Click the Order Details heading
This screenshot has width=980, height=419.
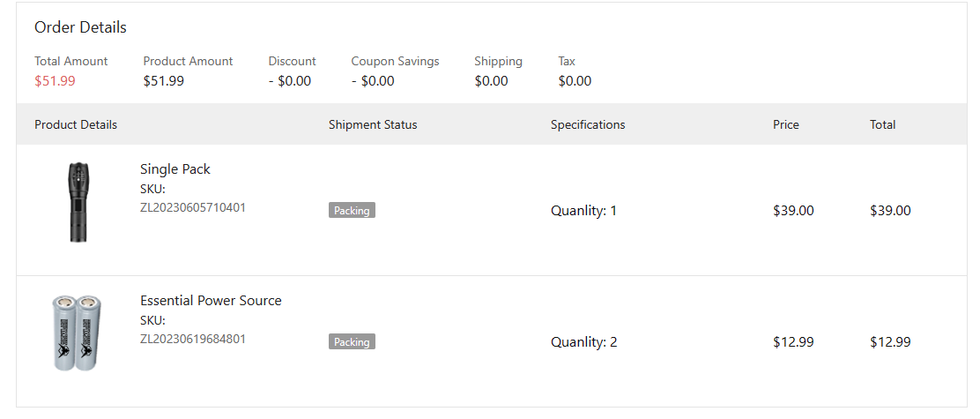pos(80,27)
